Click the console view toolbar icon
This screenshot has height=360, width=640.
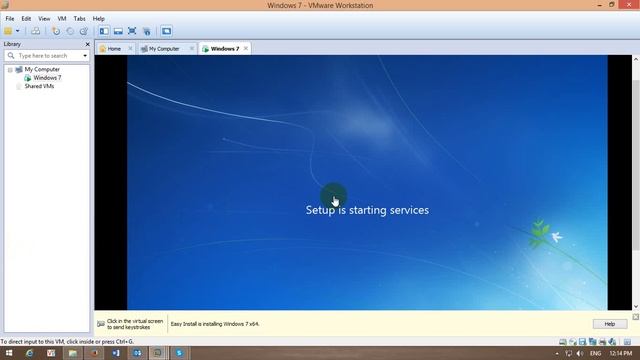coord(166,31)
